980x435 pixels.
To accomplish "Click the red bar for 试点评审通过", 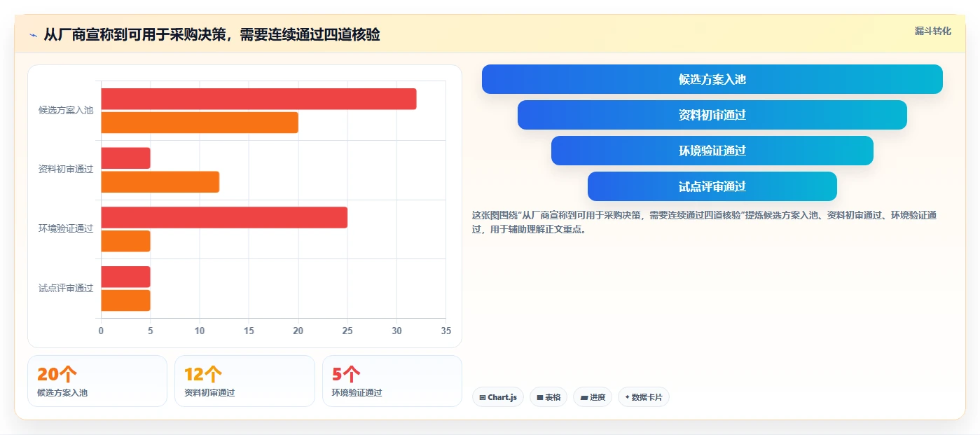I will (x=125, y=277).
